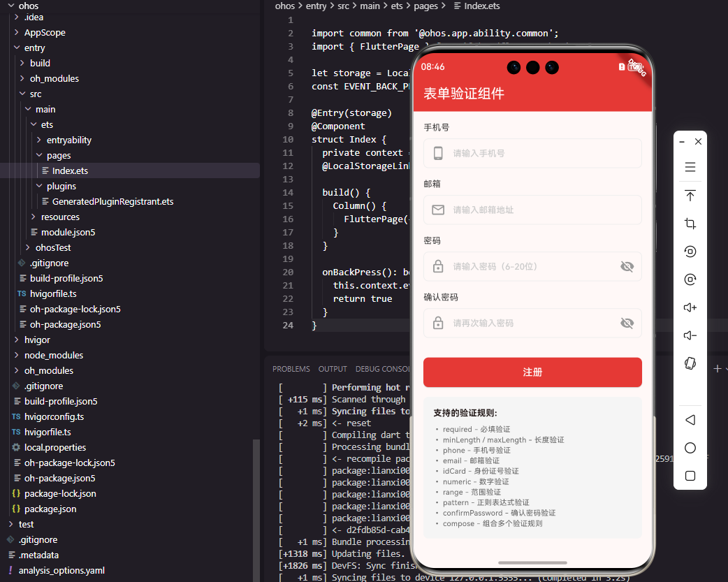728x582 pixels.
Task: Expand the test folder
Action: (11, 524)
